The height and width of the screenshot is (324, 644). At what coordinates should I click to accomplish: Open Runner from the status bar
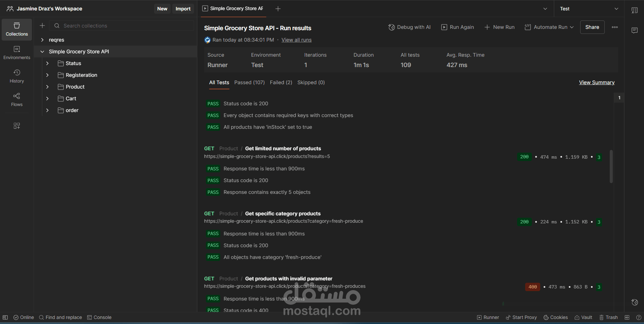coord(488,317)
